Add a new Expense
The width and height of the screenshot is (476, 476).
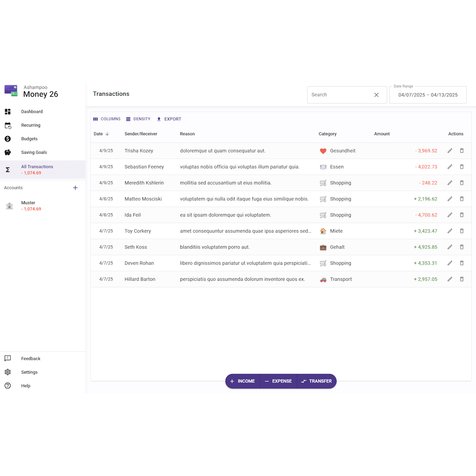(x=278, y=381)
